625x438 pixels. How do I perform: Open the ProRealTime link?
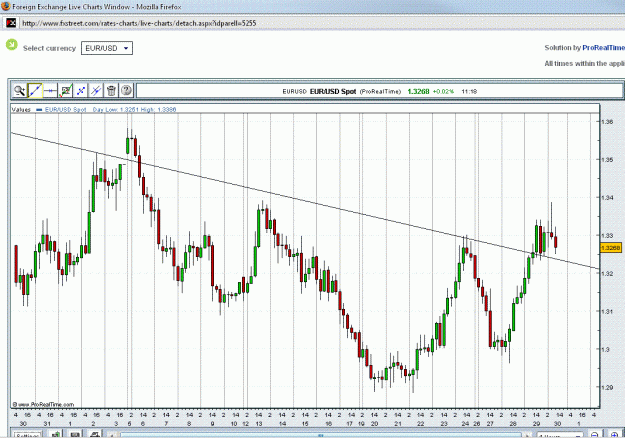click(603, 47)
